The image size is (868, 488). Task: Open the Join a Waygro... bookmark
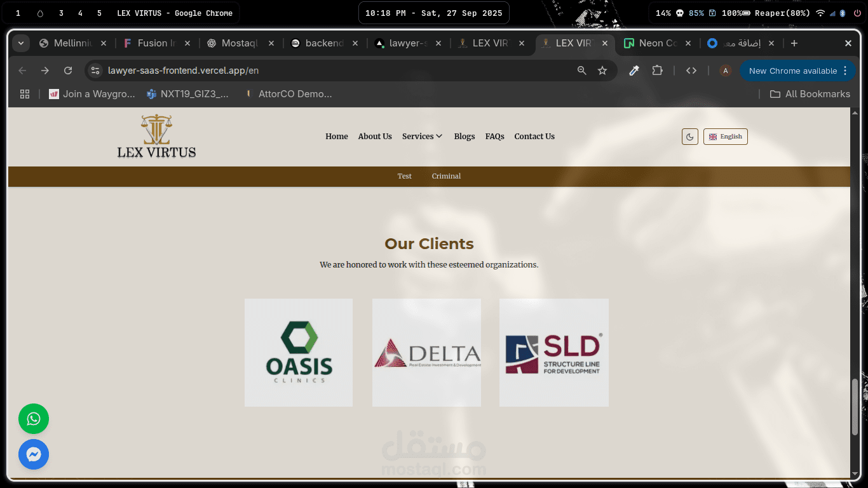point(92,94)
